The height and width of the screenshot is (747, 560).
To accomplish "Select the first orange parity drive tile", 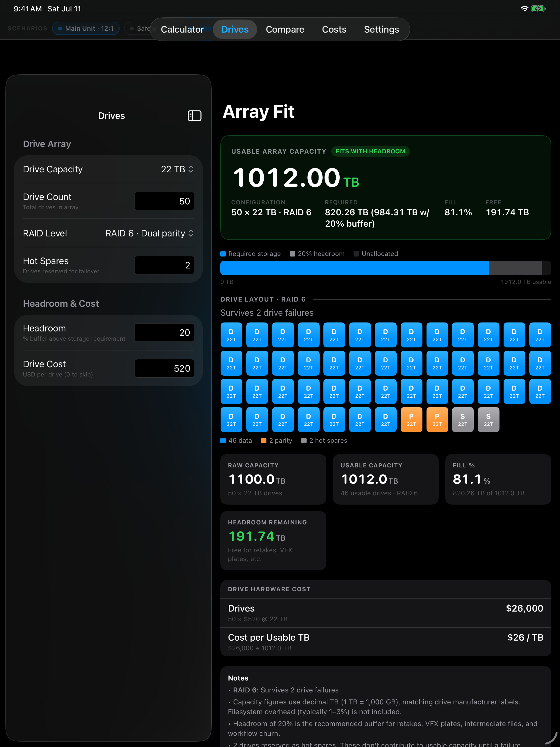I will click(x=411, y=420).
